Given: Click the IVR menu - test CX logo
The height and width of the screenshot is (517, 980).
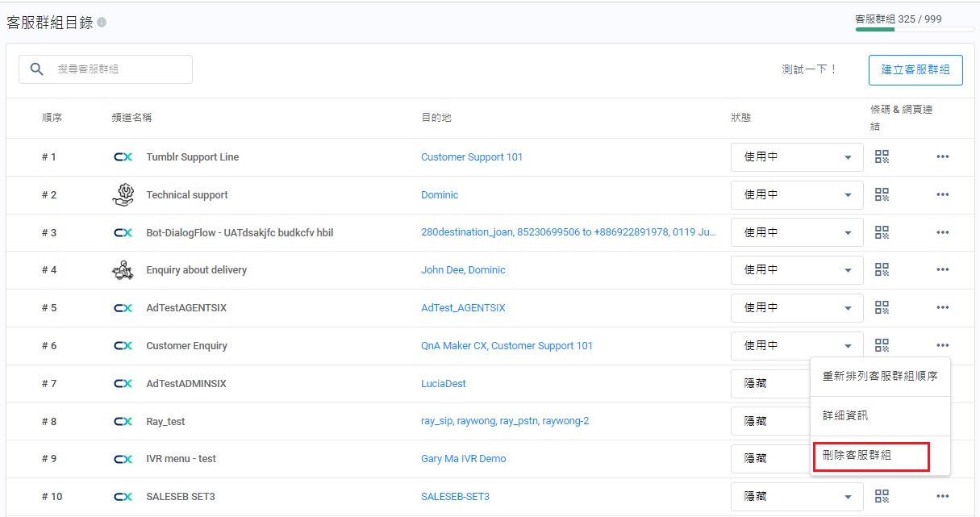Looking at the screenshot, I should coord(123,458).
